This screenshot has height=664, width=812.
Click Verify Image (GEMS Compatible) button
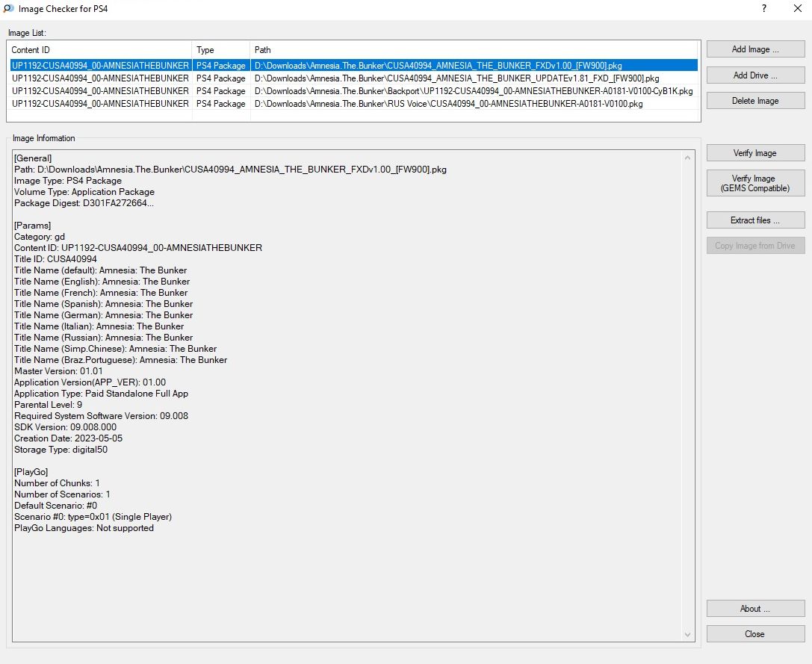tap(755, 183)
